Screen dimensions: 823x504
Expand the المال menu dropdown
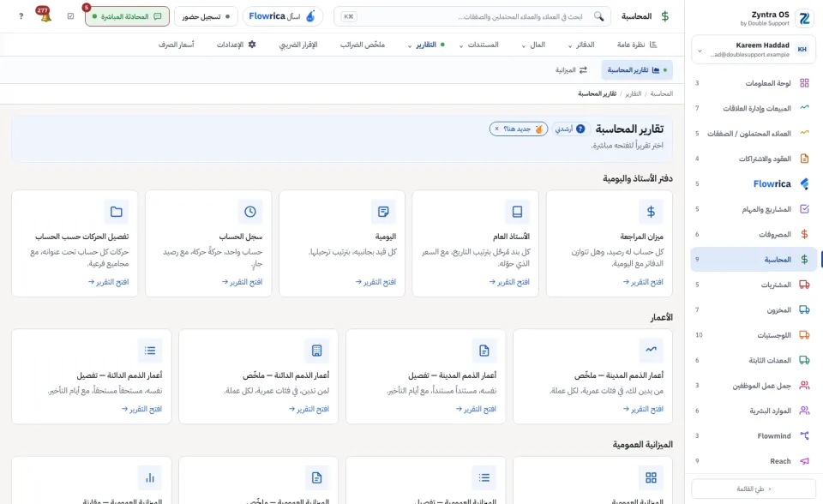pos(533,45)
